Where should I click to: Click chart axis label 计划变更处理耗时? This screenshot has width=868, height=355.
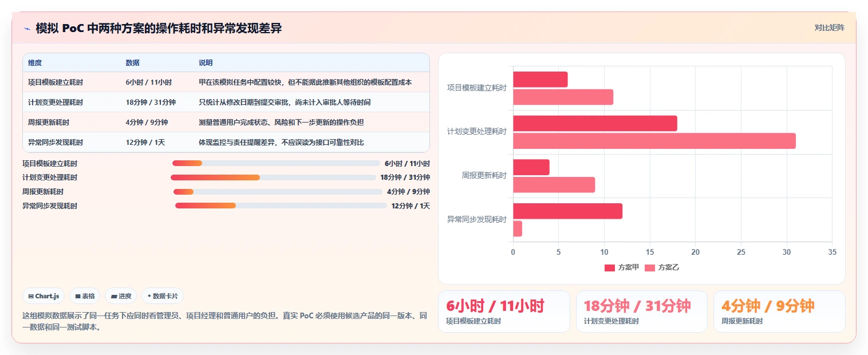click(476, 132)
